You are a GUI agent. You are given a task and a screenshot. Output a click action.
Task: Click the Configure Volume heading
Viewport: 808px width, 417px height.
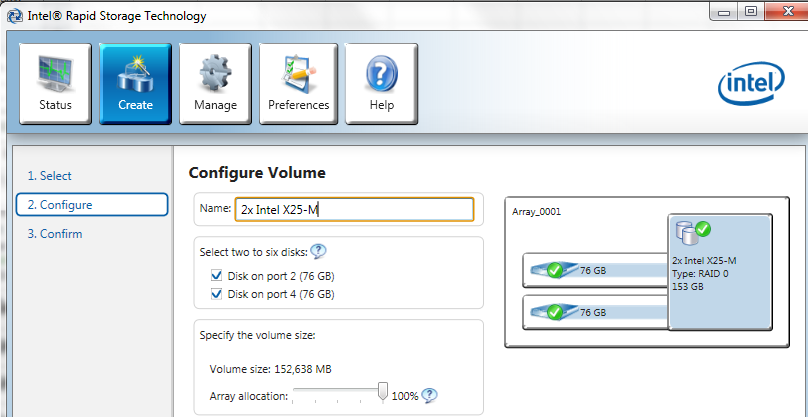pyautogui.click(x=257, y=173)
